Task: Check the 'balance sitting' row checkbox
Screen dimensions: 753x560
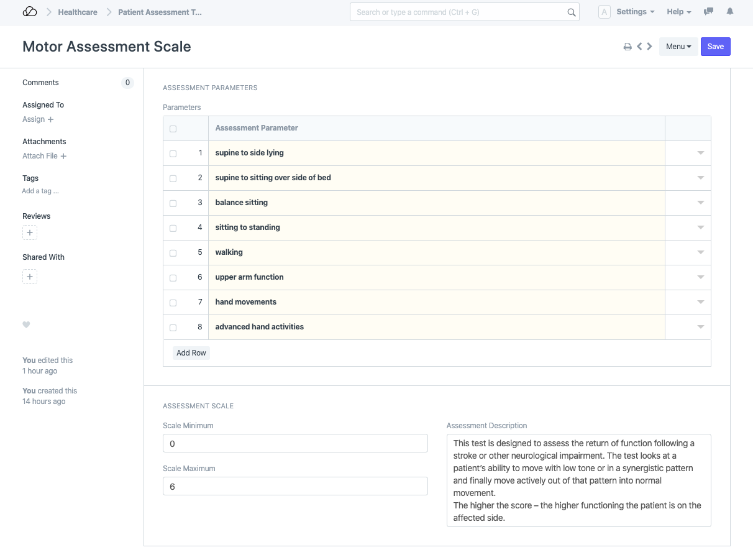Action: (x=173, y=203)
